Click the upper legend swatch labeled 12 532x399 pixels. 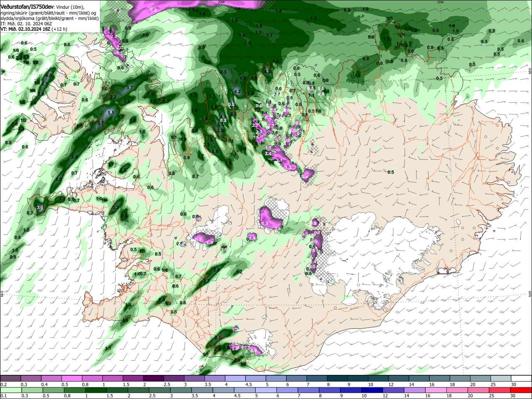click(399, 379)
